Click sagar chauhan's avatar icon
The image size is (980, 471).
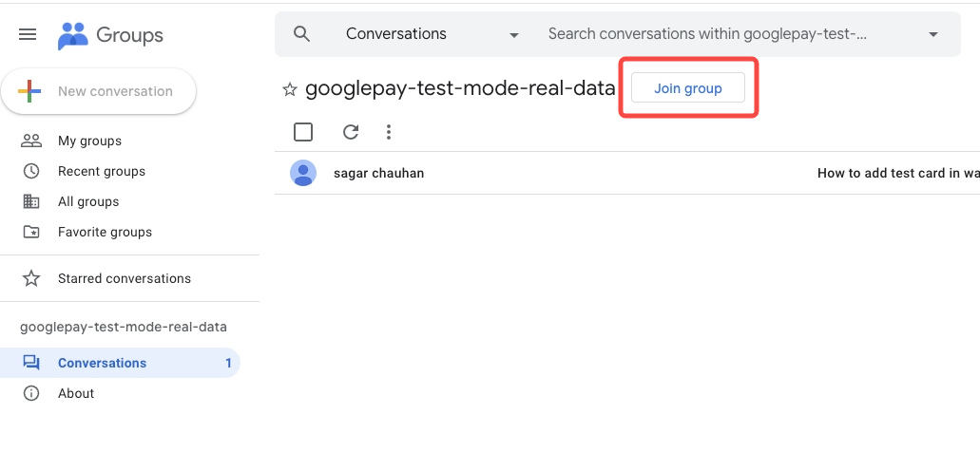point(303,173)
